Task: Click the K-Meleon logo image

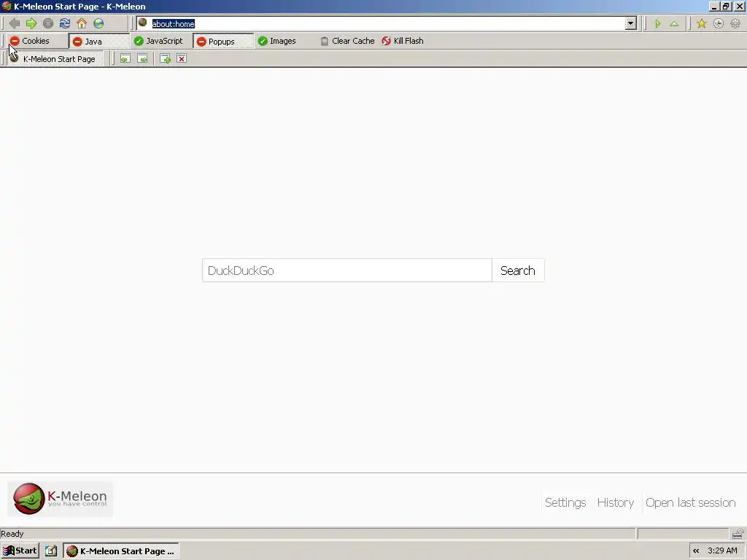Action: [60, 499]
